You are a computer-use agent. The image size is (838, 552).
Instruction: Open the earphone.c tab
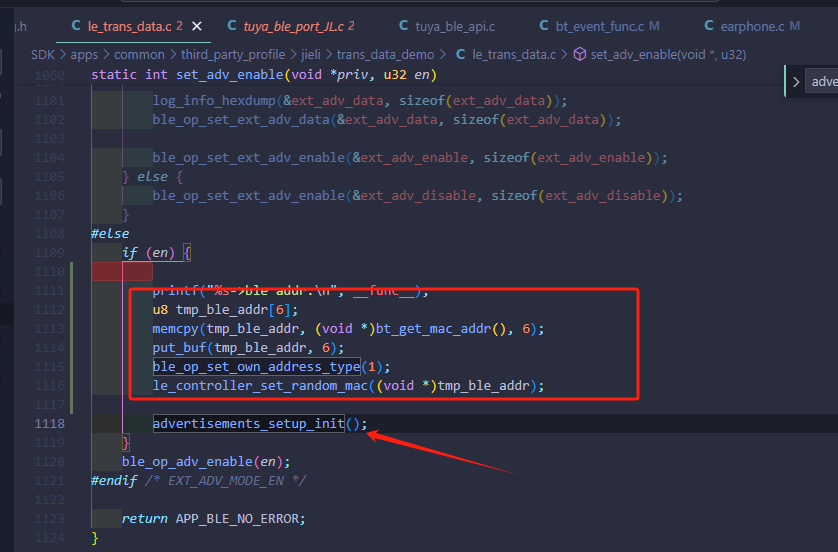pyautogui.click(x=752, y=26)
